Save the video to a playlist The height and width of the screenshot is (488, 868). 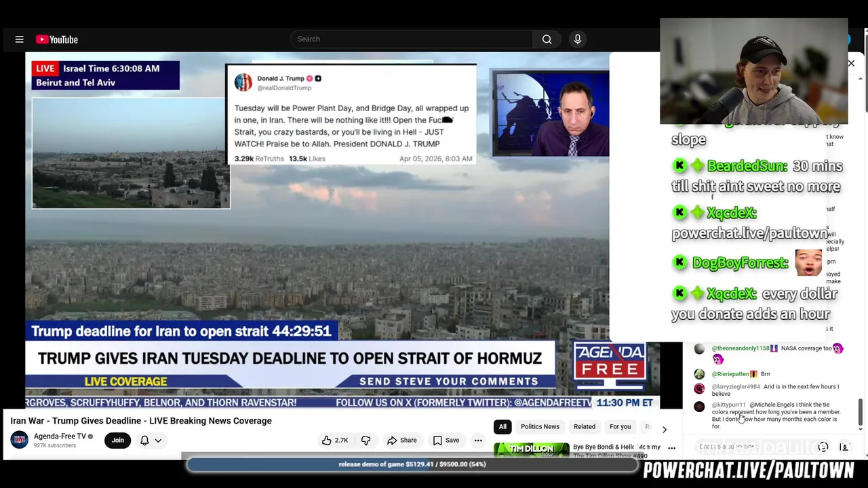click(x=446, y=441)
